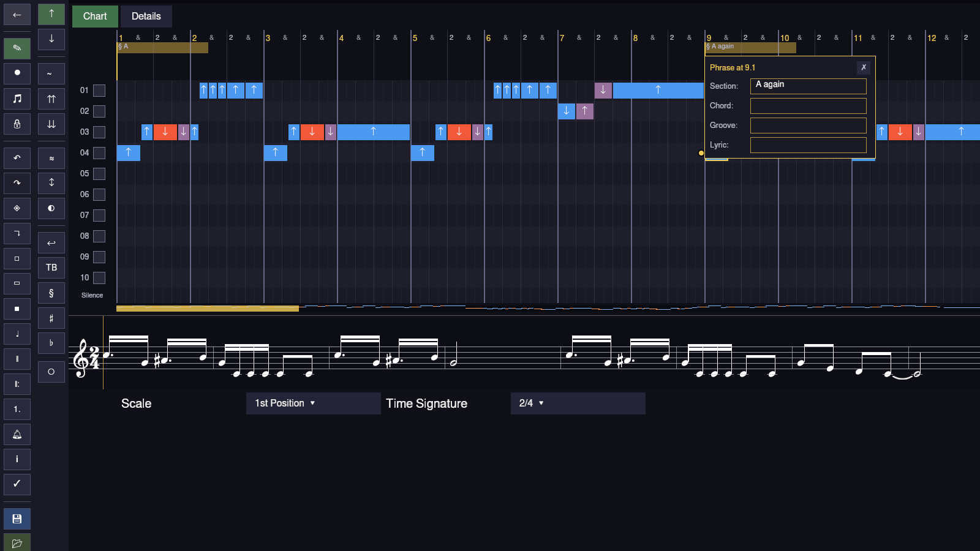The image size is (980, 551).
Task: Select the sharp accidental tool
Action: tap(51, 318)
